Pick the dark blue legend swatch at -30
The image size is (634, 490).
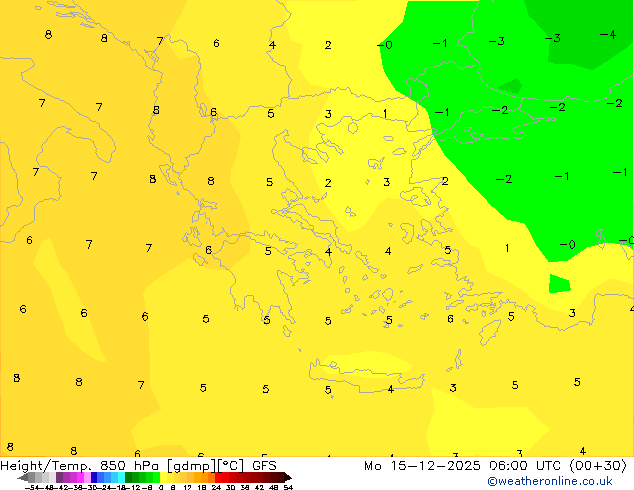pyautogui.click(x=94, y=477)
